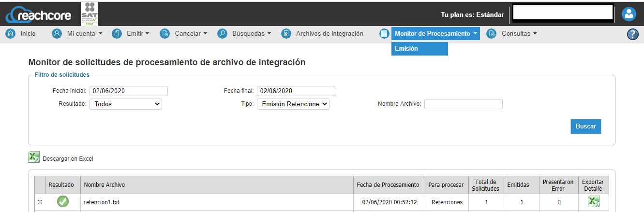Select the Emisión submenu item

419,49
